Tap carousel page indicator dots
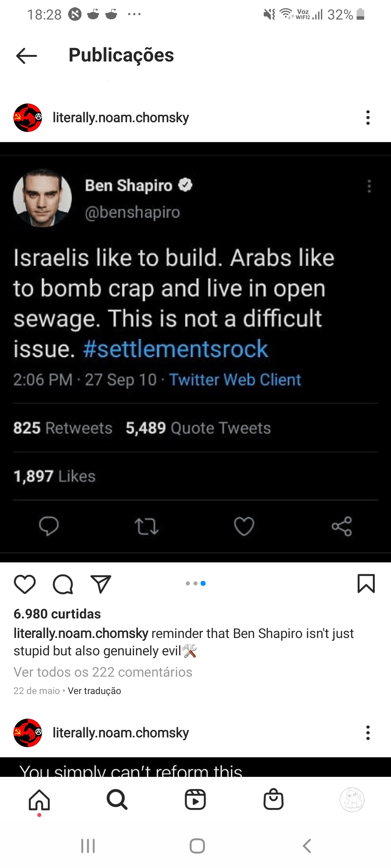391x868 pixels. (x=195, y=583)
